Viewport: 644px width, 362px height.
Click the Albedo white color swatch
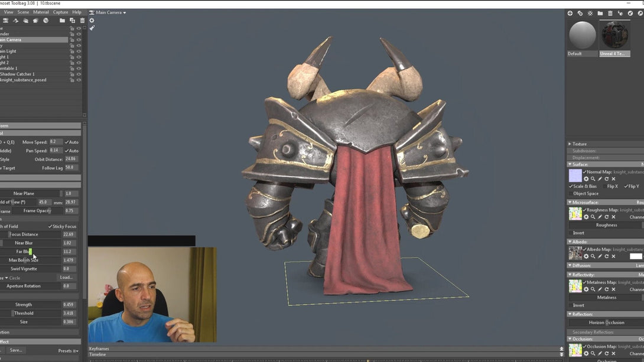635,256
